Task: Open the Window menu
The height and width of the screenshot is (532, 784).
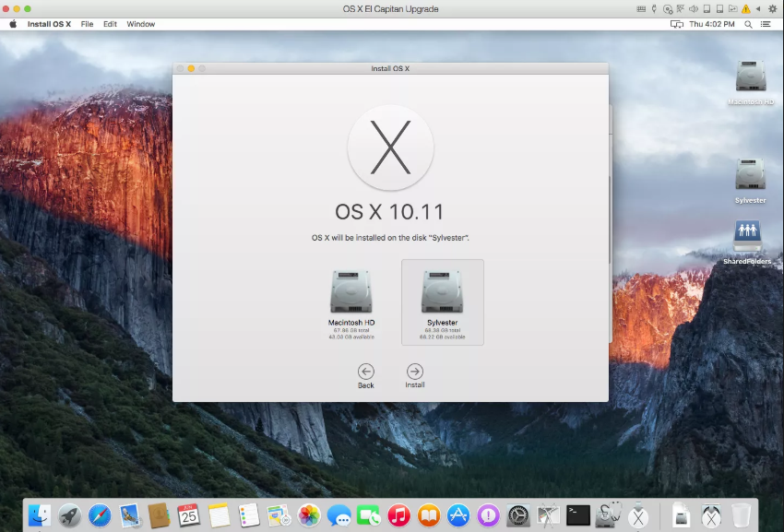Action: click(140, 24)
